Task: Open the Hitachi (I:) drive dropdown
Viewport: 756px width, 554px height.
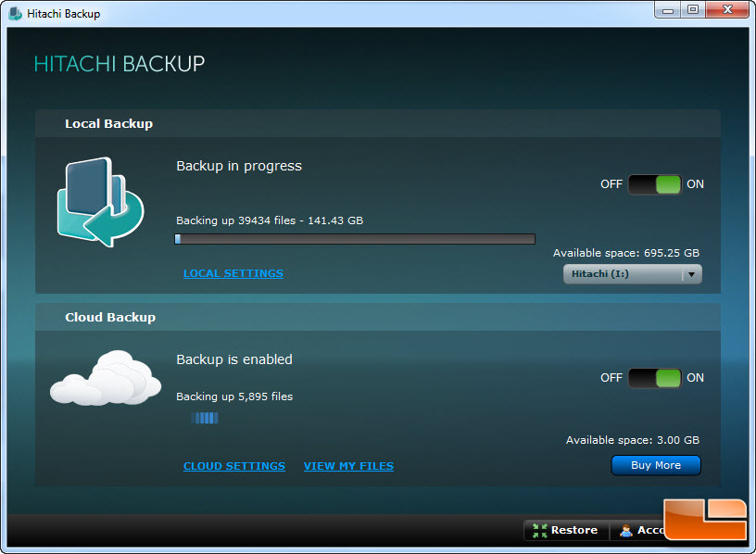Action: [633, 274]
